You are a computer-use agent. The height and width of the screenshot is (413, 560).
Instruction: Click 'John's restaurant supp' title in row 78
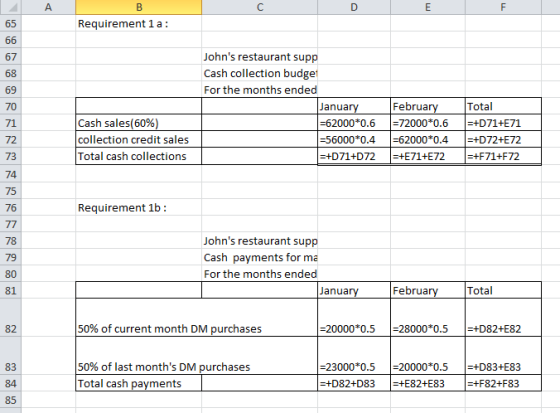click(x=260, y=241)
